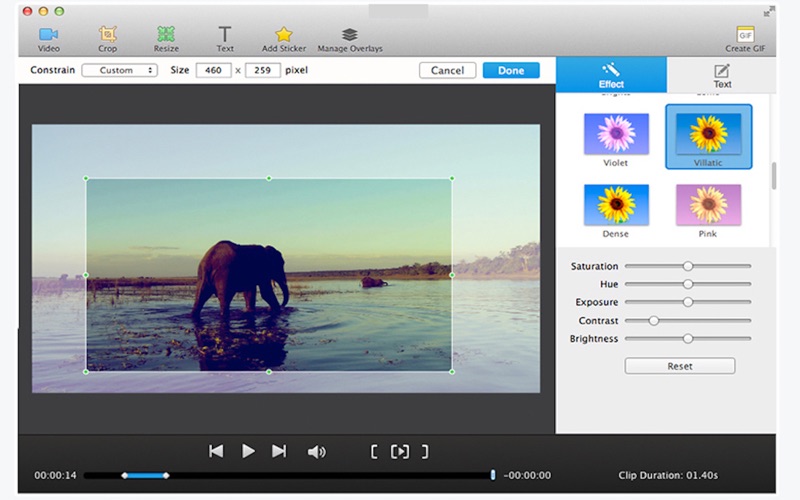The image size is (800, 500).
Task: Switch to the Text tab in the side panel
Action: coord(721,75)
